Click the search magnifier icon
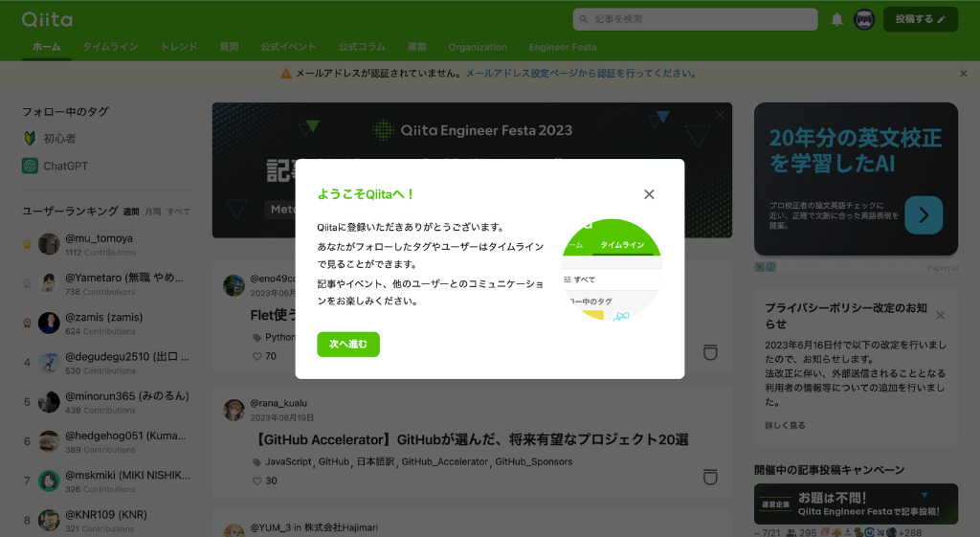 (584, 19)
